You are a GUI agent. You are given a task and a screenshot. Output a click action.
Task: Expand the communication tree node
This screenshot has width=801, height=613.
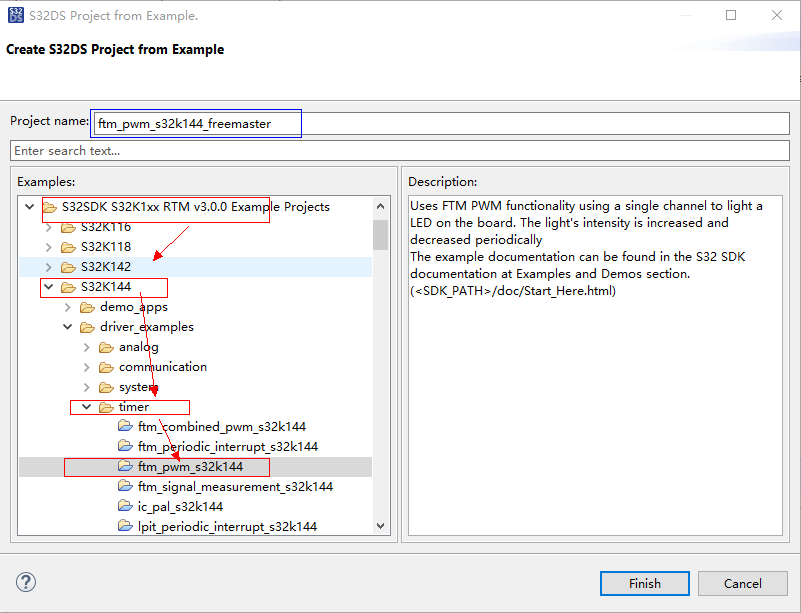tap(86, 367)
